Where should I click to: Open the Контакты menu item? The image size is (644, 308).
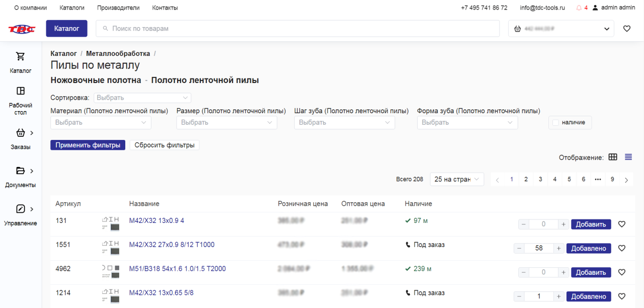tap(165, 8)
